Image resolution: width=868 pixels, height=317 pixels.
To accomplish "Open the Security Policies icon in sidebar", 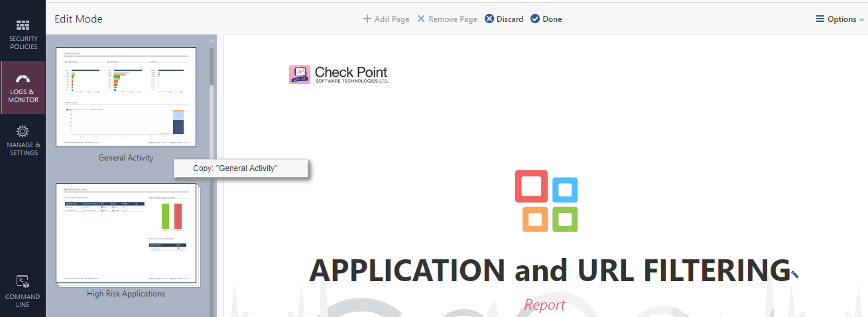I will pyautogui.click(x=23, y=26).
